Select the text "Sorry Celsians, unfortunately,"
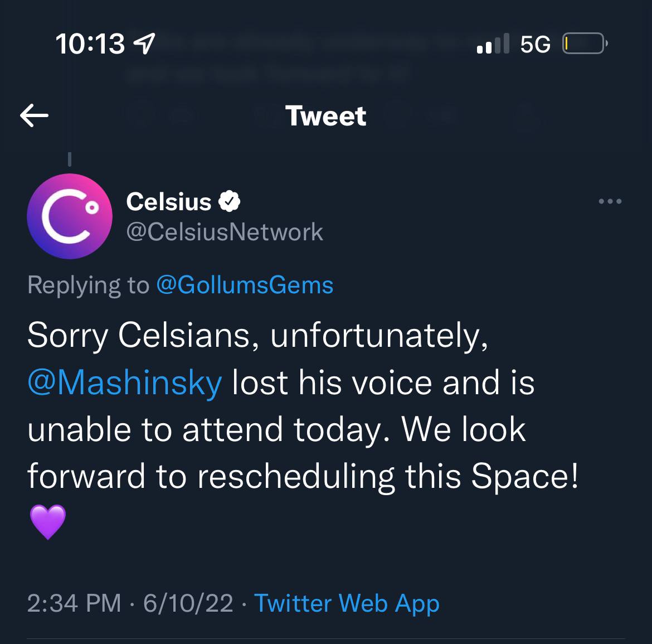Screen dimensions: 652x644 (258, 336)
